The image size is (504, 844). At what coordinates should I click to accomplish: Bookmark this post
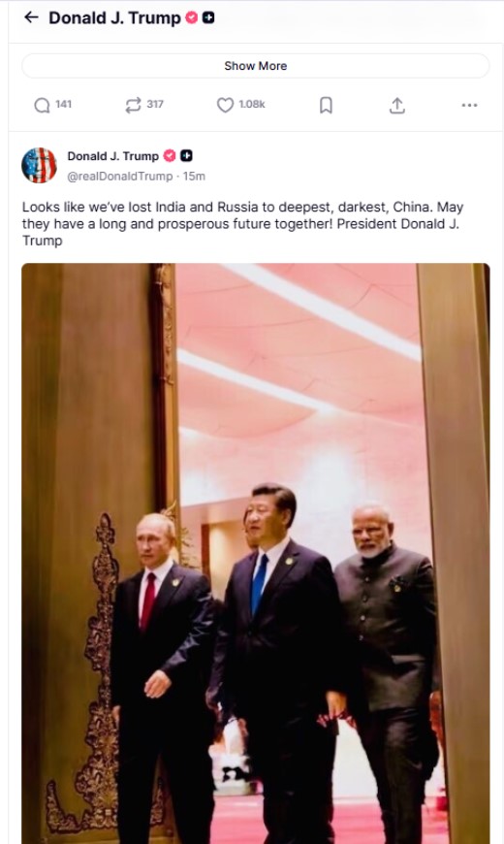pos(326,105)
